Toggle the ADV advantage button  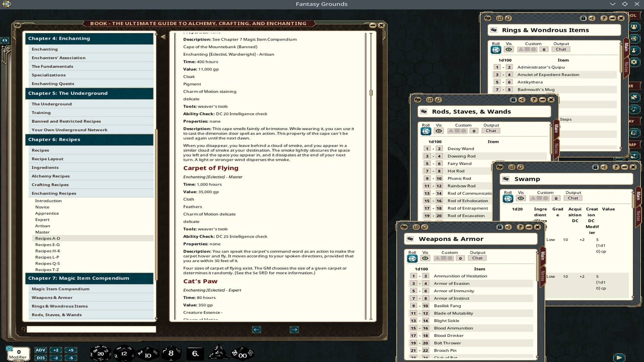41,350
